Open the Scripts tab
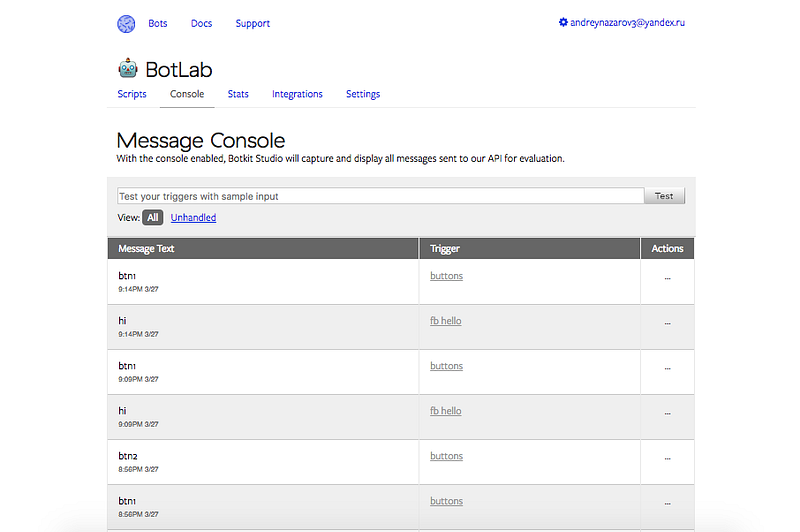Image resolution: width=800 pixels, height=532 pixels. tap(132, 94)
